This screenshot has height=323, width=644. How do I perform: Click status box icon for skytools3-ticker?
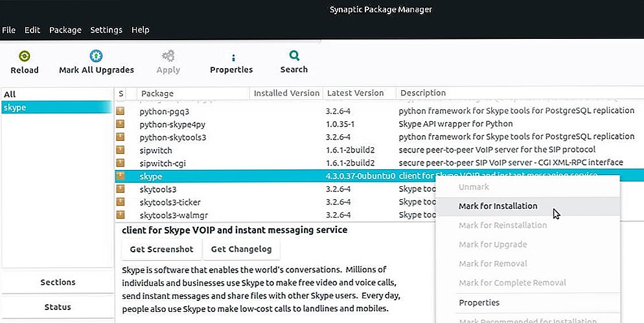point(120,202)
